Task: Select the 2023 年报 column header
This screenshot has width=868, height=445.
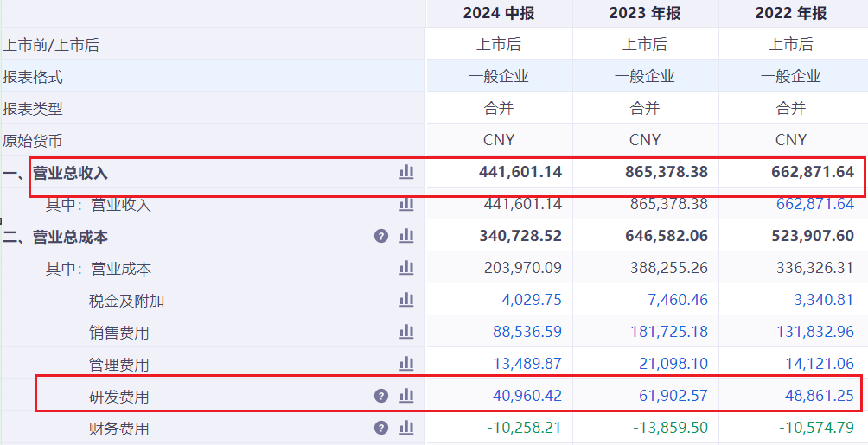Action: click(x=645, y=13)
